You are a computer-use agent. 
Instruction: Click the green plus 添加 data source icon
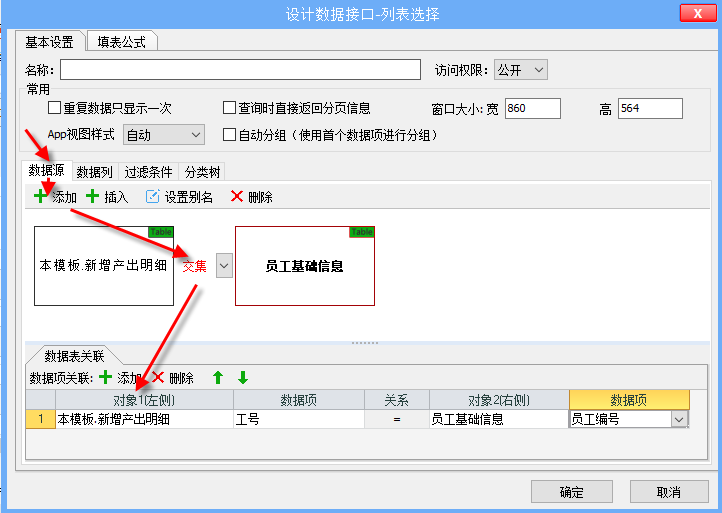(40, 196)
